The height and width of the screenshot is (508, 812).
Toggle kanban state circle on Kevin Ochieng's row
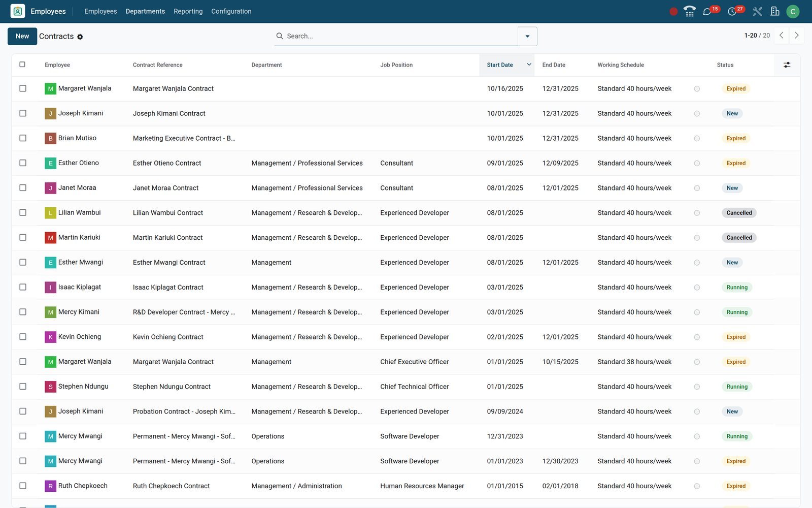tap(697, 337)
